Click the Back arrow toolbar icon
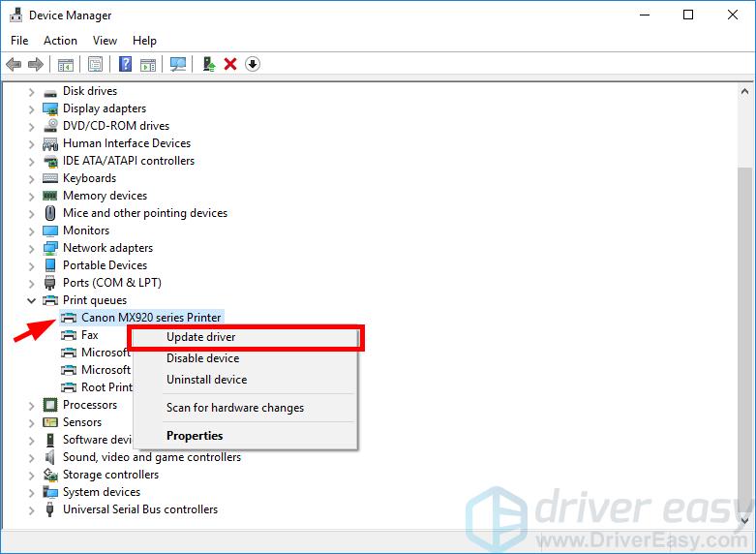 click(x=13, y=65)
